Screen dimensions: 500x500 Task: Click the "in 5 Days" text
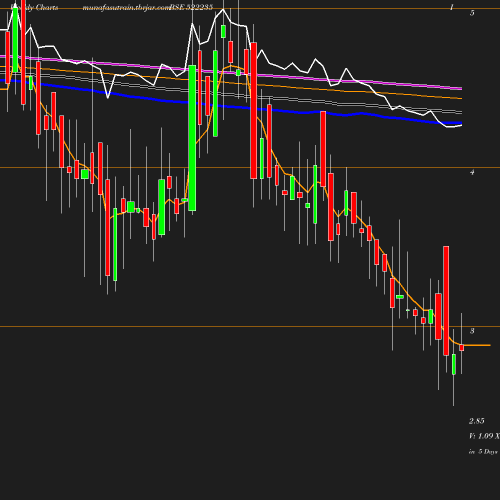[x=483, y=452]
